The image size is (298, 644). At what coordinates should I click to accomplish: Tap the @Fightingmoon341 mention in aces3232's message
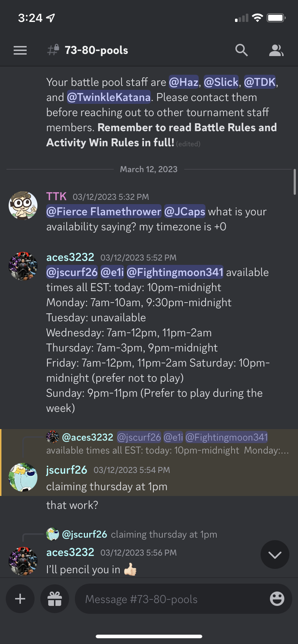[175, 272]
